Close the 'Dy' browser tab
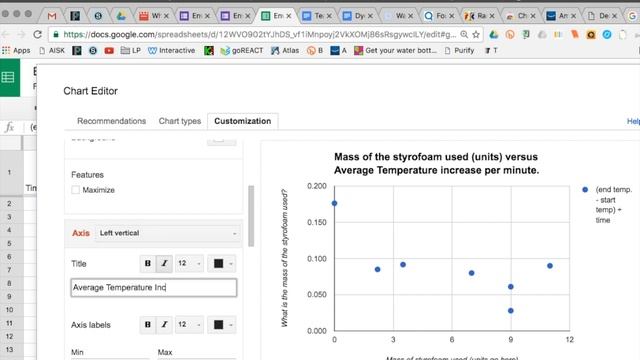Image resolution: width=640 pixels, height=360 pixels. [x=370, y=16]
